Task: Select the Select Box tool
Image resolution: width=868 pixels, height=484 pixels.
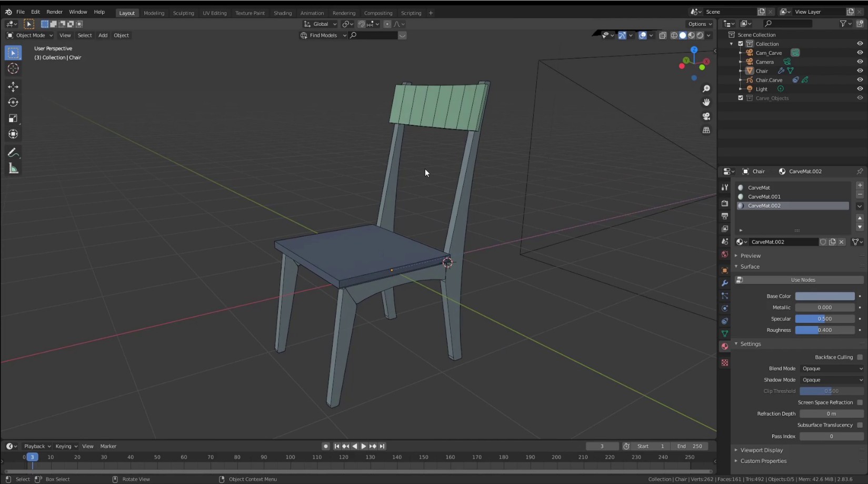Action: click(x=13, y=53)
